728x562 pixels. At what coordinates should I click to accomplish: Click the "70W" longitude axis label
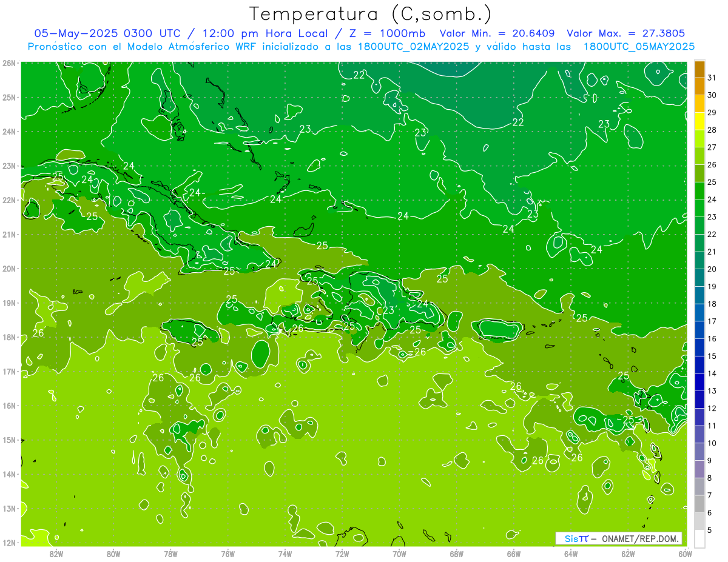pos(399,554)
